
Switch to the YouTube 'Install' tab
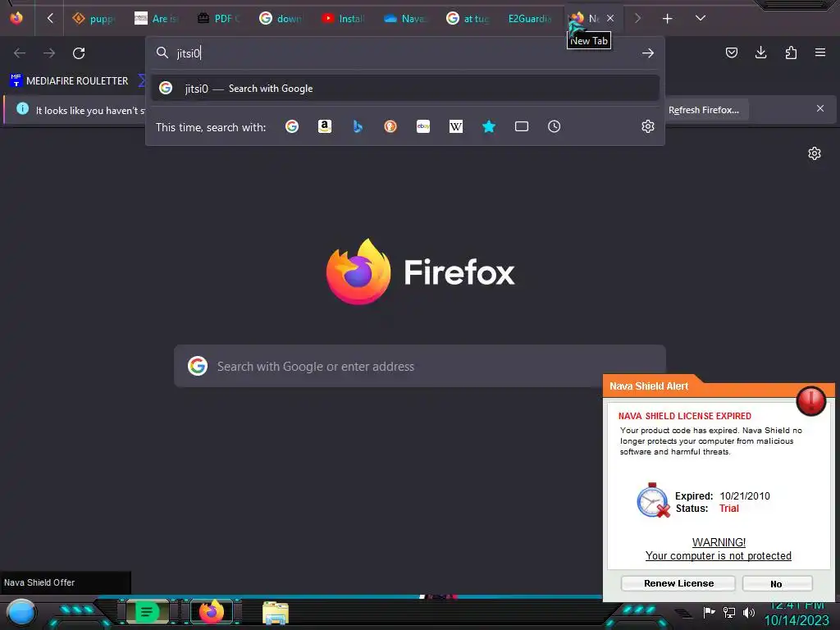coord(343,19)
